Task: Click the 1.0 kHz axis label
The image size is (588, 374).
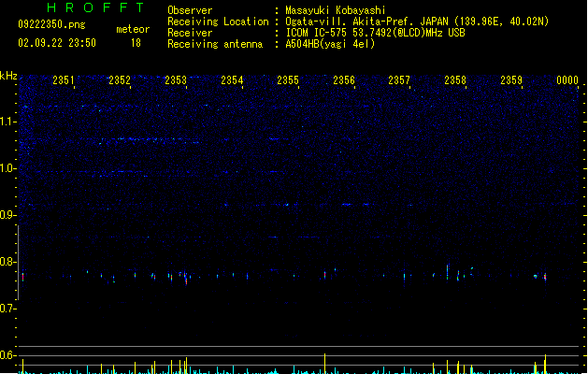Action: click(7, 168)
